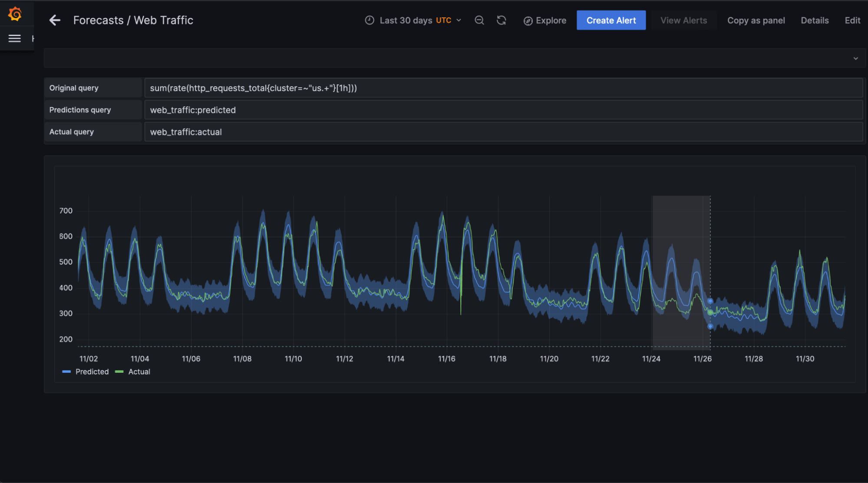Click the View Alerts button
Screen dimensions: 868x483
[x=683, y=20]
